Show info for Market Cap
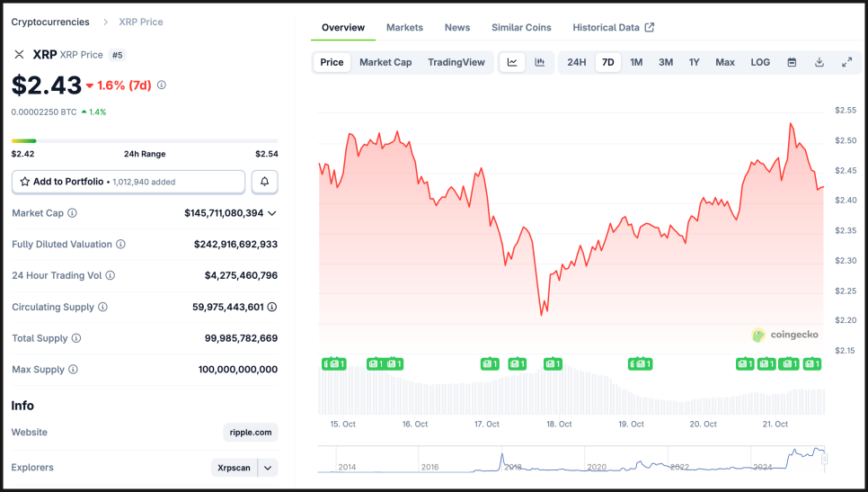868x492 pixels. pyautogui.click(x=73, y=213)
